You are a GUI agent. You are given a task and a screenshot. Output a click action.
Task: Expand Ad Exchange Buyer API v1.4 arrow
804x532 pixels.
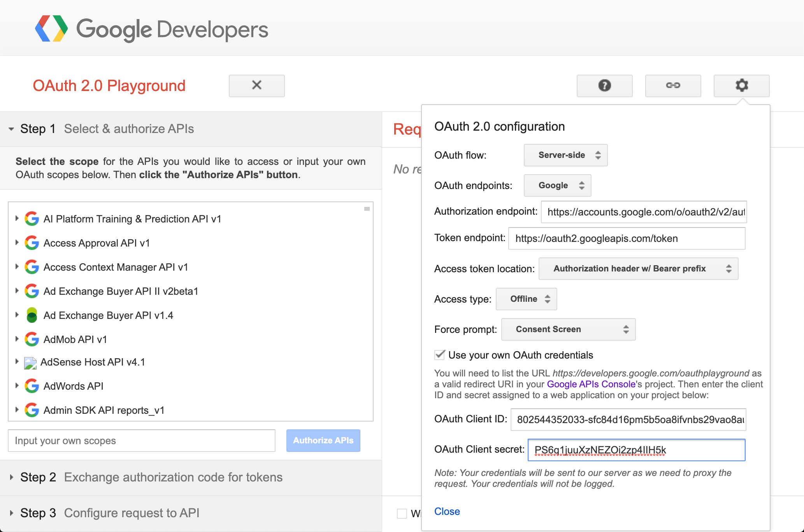coord(17,315)
